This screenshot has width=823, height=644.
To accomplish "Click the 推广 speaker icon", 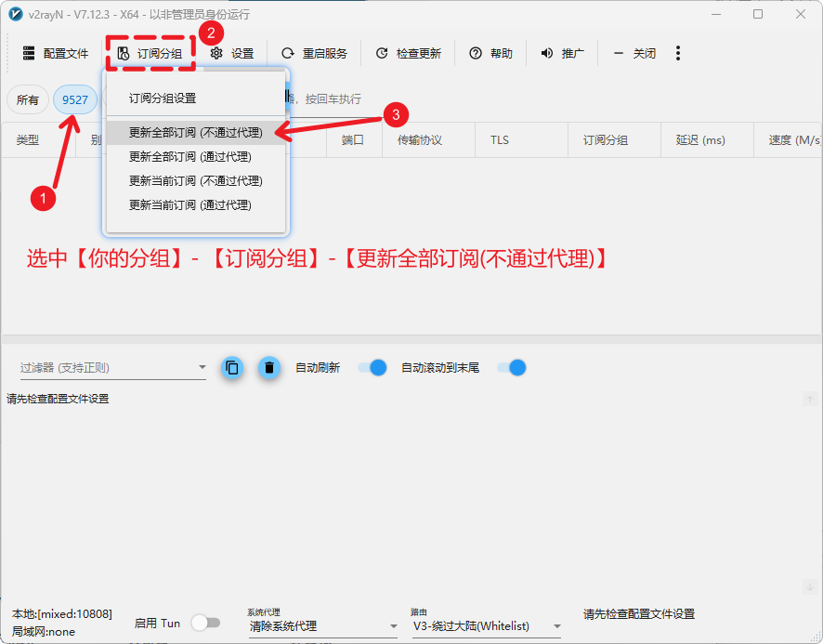I will click(x=547, y=53).
